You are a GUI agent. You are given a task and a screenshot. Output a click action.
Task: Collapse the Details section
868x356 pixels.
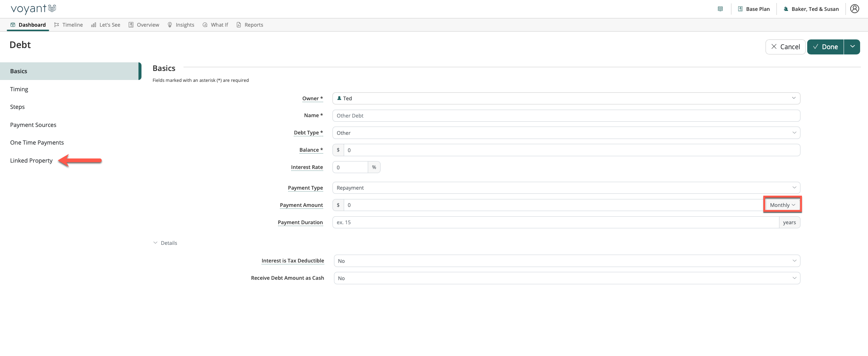click(x=165, y=243)
